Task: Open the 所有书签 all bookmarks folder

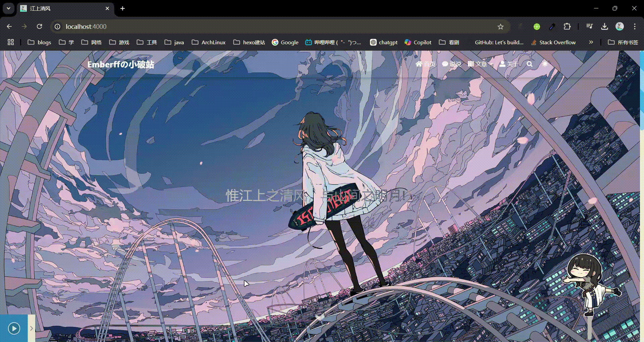Action: click(623, 42)
